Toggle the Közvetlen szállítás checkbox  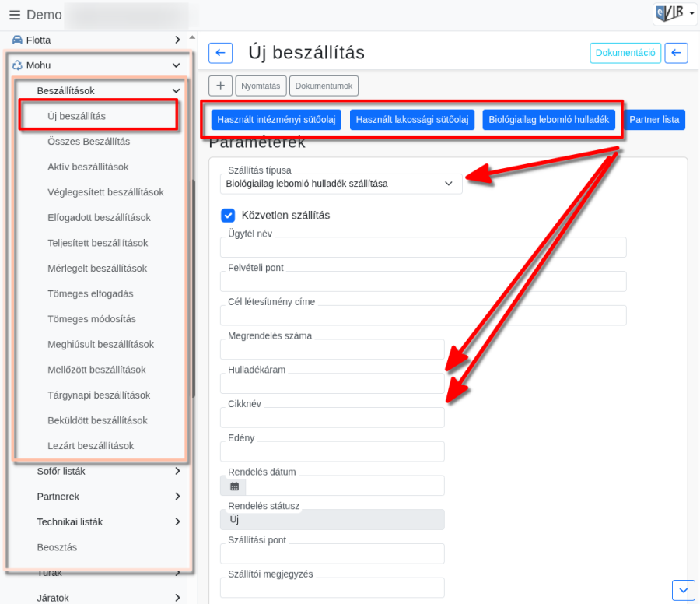pos(228,216)
